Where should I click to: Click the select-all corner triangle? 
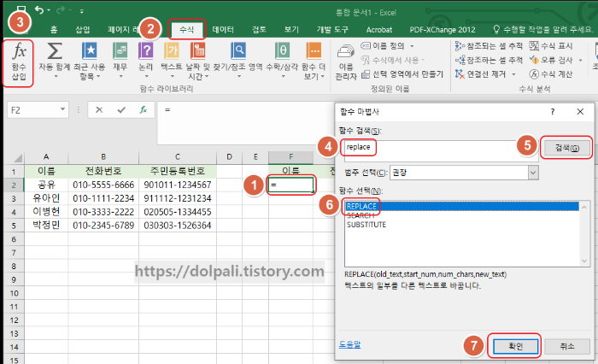(18, 157)
